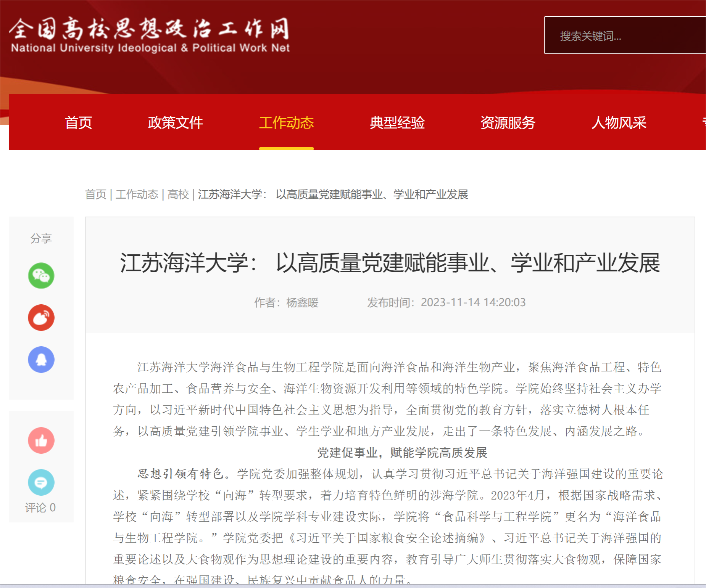The height and width of the screenshot is (588, 706).
Task: Select the highlighted 工作动态 tab
Action: point(286,123)
